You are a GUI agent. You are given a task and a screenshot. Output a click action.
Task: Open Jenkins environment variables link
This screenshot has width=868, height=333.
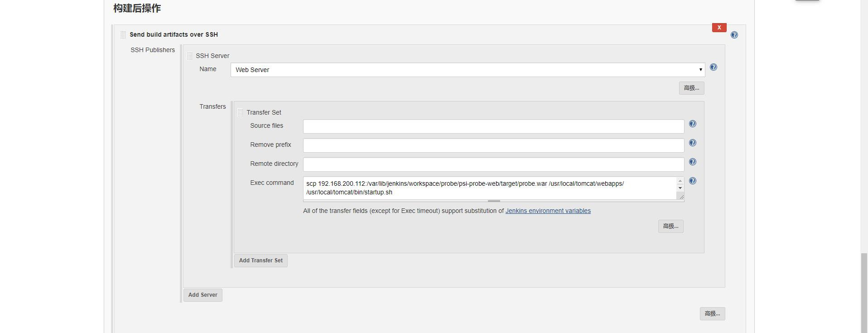click(x=548, y=211)
